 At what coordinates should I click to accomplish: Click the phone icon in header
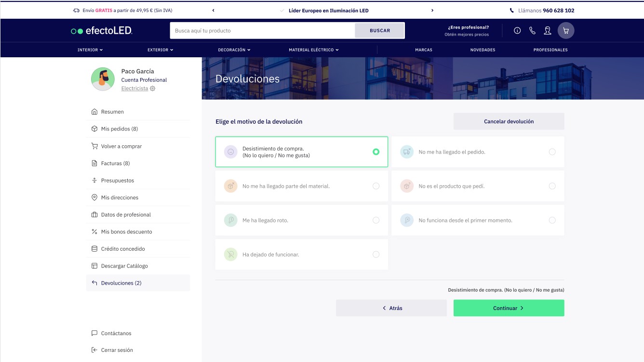click(532, 31)
